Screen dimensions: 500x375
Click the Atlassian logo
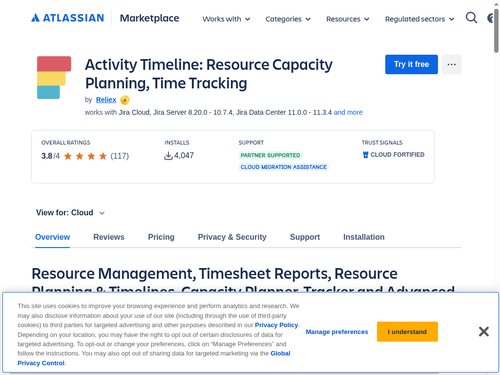click(68, 18)
